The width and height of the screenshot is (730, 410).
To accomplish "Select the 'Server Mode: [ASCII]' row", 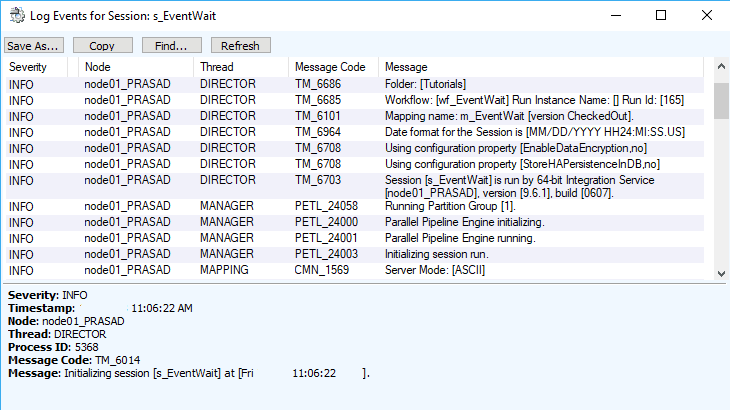I will 354,270.
